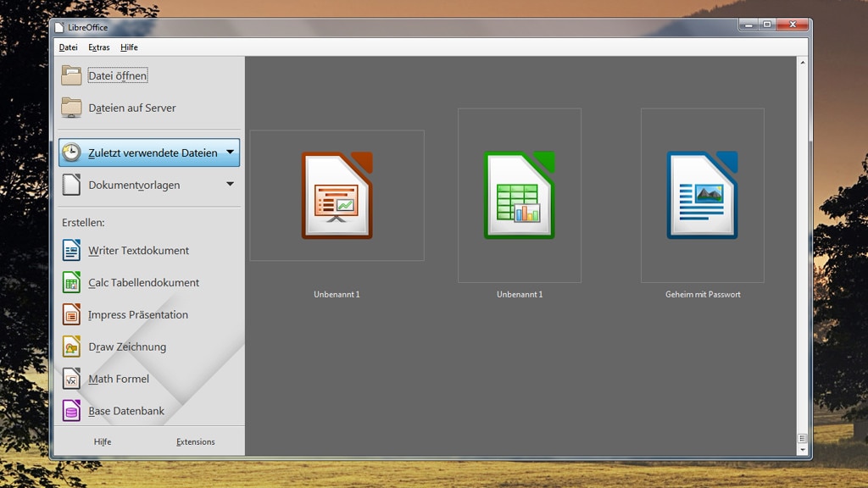868x488 pixels.
Task: Click the Impress Präsentation icon
Action: 71,314
